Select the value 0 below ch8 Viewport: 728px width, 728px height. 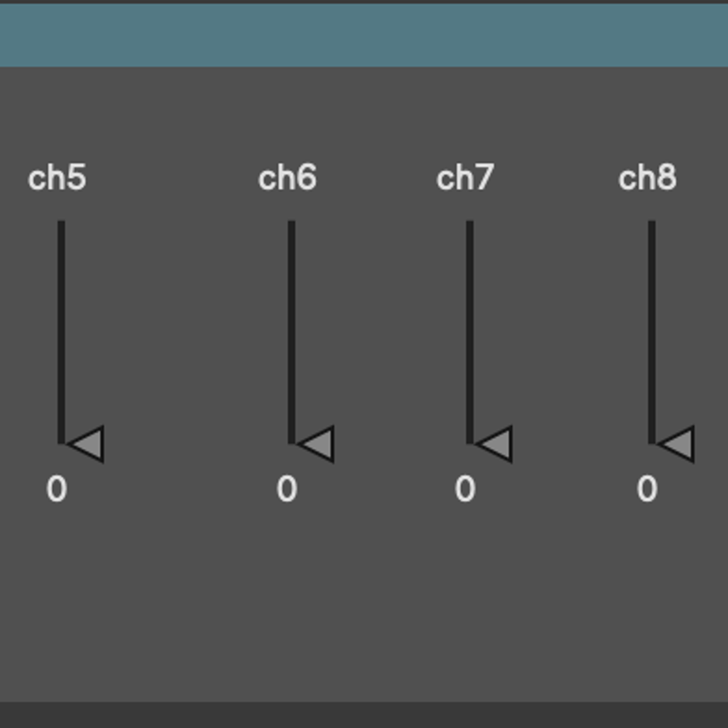[x=647, y=489]
